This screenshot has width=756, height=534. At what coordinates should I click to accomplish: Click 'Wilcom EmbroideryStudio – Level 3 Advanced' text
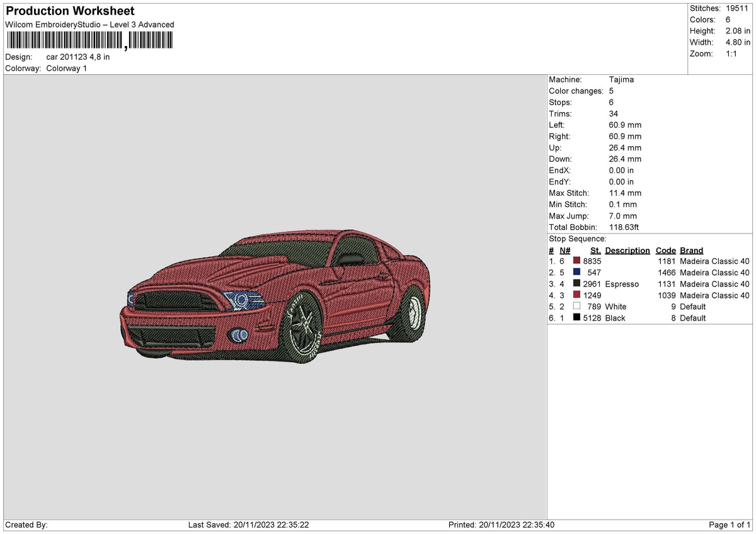[x=89, y=25]
